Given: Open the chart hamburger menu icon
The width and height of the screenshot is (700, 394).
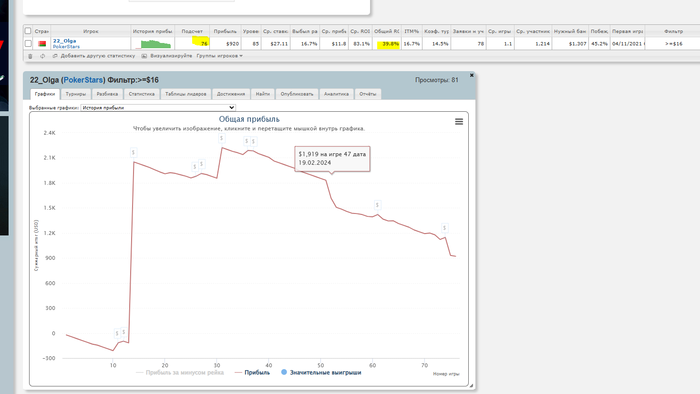Looking at the screenshot, I should click(459, 121).
